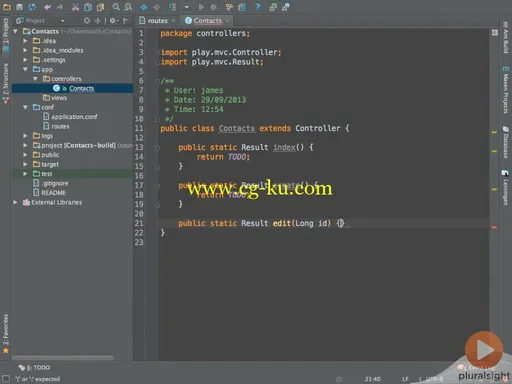Expand the External Libraries node
512x384 pixels.
[15, 202]
